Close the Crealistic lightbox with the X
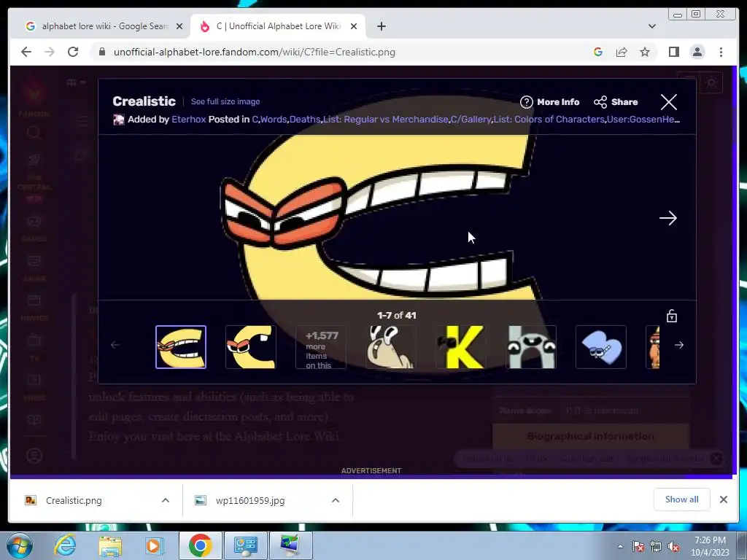This screenshot has width=747, height=560. [x=668, y=102]
